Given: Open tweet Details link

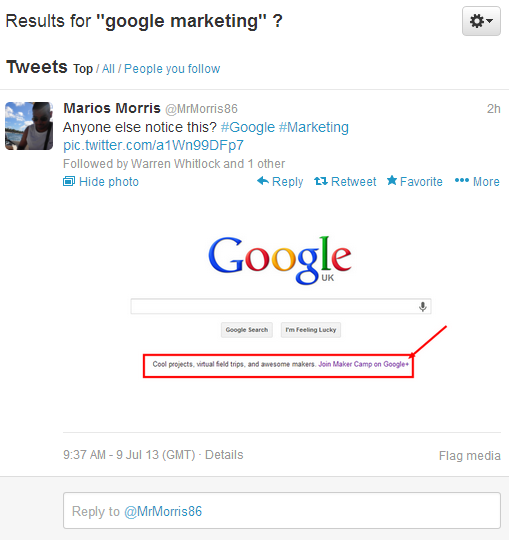Looking at the screenshot, I should click(x=224, y=455).
